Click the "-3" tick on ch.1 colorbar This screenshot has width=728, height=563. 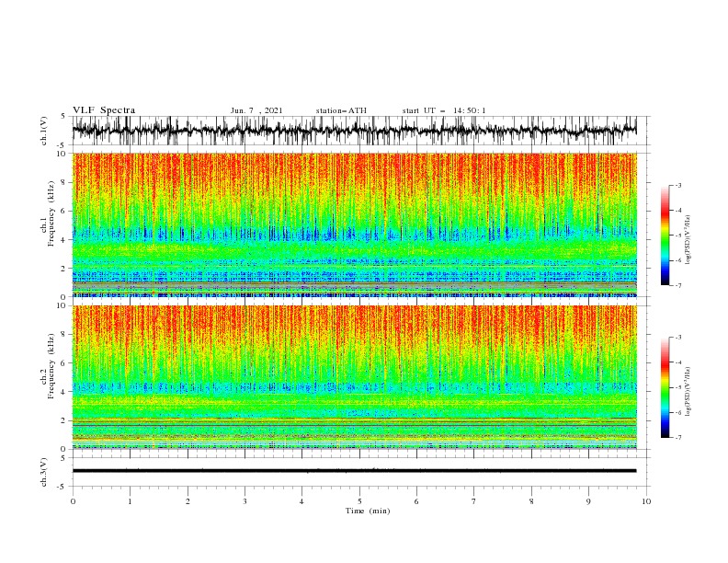(x=678, y=185)
